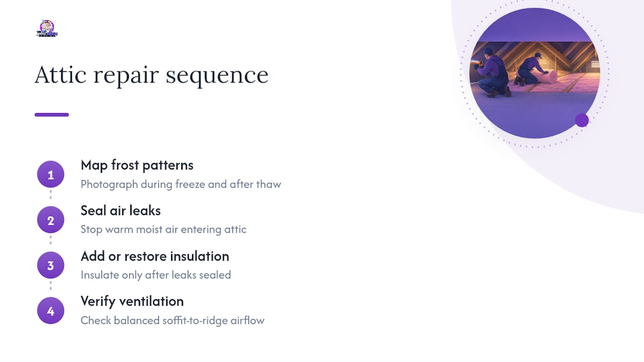This screenshot has height=362, width=644.
Task: Click the "Verify ventilation" heading
Action: (132, 301)
